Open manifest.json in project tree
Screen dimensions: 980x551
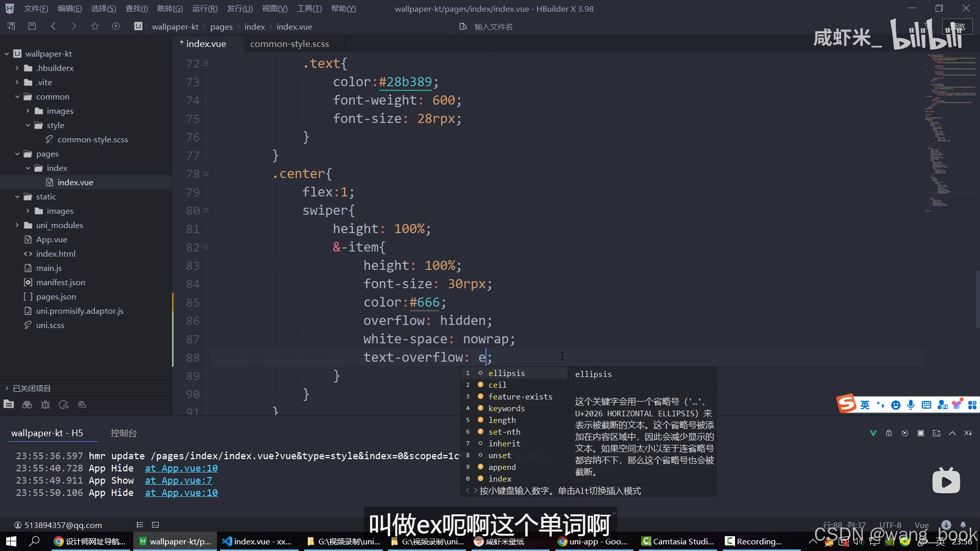coord(60,282)
